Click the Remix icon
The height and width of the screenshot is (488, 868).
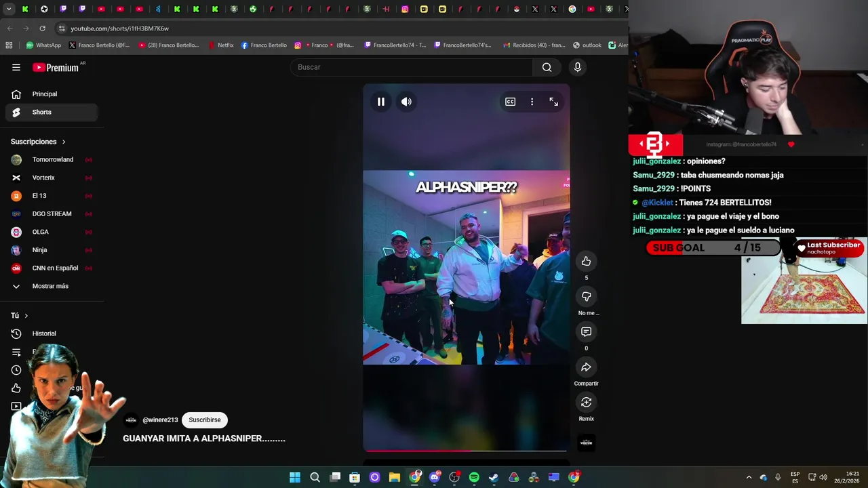586,402
